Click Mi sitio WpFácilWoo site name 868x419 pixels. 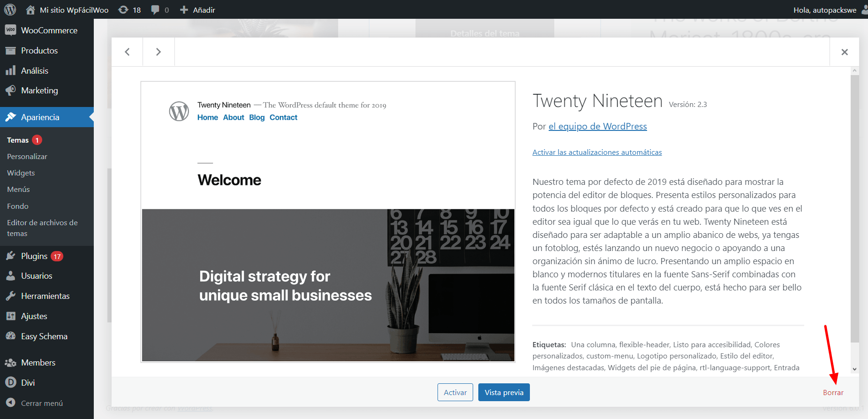coord(74,10)
